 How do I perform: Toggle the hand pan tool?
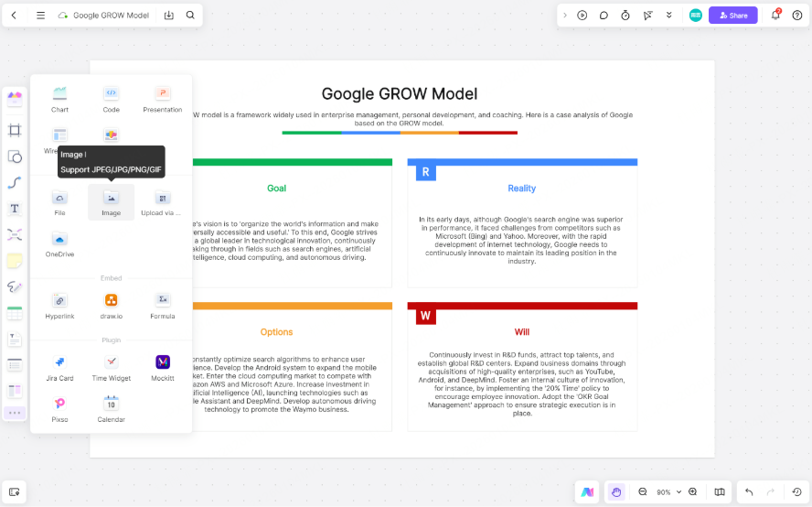click(x=616, y=492)
